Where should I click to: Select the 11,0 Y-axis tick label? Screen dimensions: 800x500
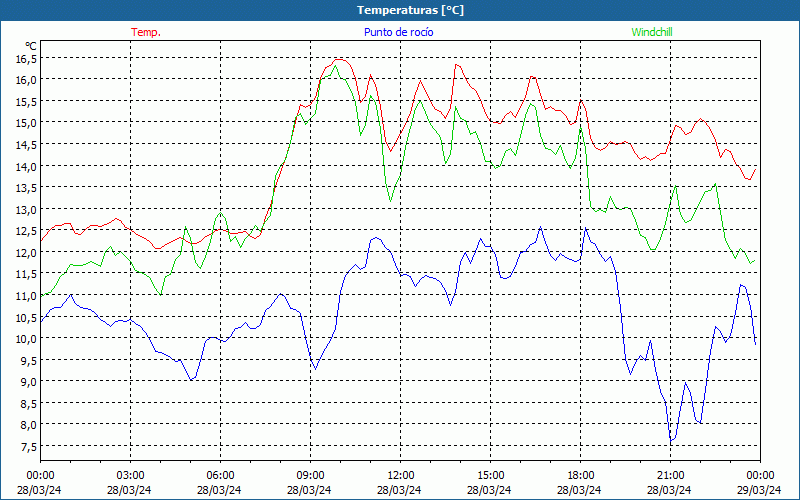tap(25, 296)
